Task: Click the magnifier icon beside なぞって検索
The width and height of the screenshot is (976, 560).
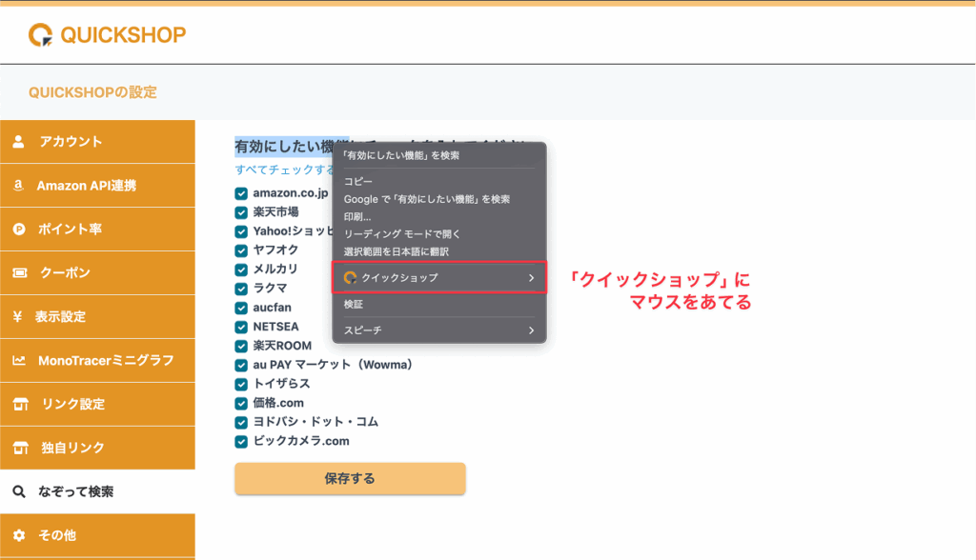Action: click(x=19, y=491)
